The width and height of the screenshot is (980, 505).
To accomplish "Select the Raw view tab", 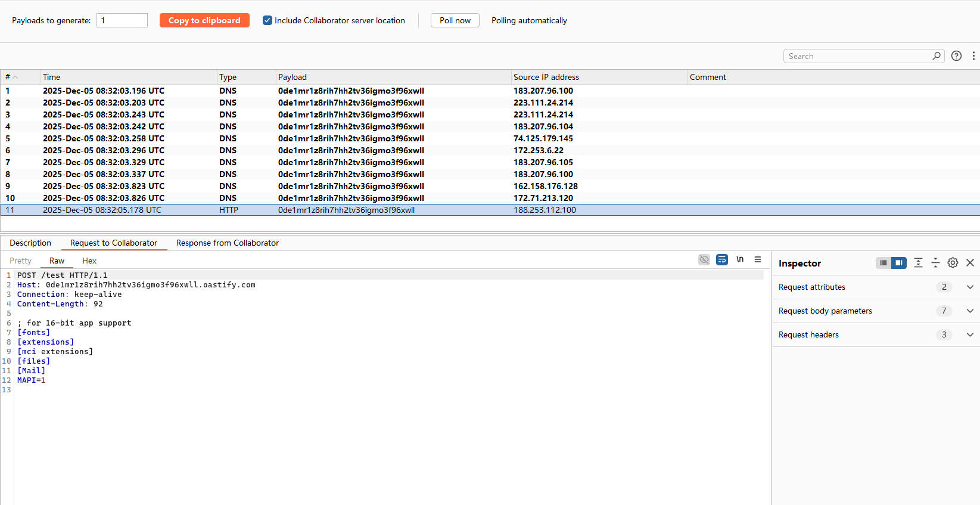I will [57, 261].
